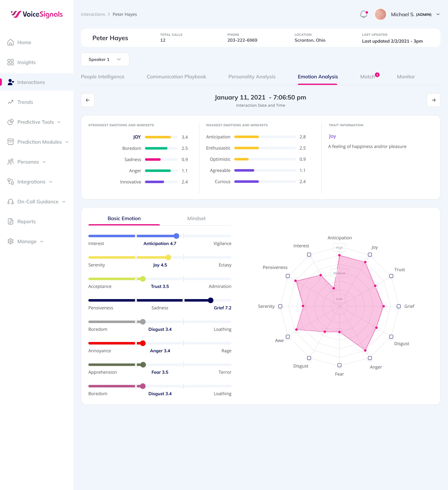Go to next interaction arrow
The height and width of the screenshot is (490, 448).
[433, 100]
